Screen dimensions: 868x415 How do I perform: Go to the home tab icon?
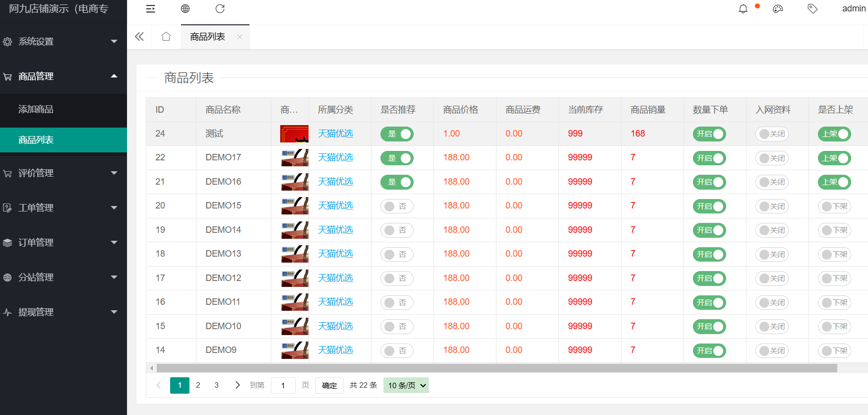pos(166,37)
